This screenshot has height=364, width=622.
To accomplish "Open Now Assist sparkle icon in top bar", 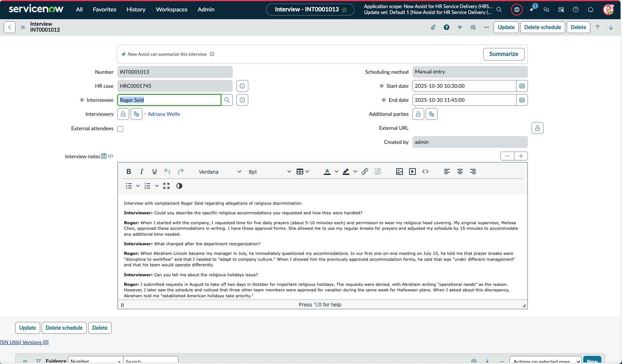I will (x=532, y=10).
